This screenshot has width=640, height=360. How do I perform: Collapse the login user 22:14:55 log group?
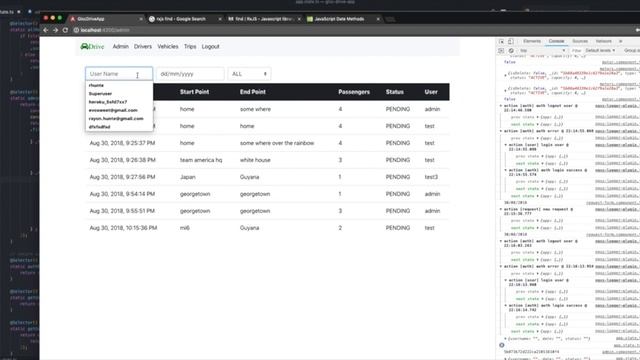pyautogui.click(x=506, y=145)
